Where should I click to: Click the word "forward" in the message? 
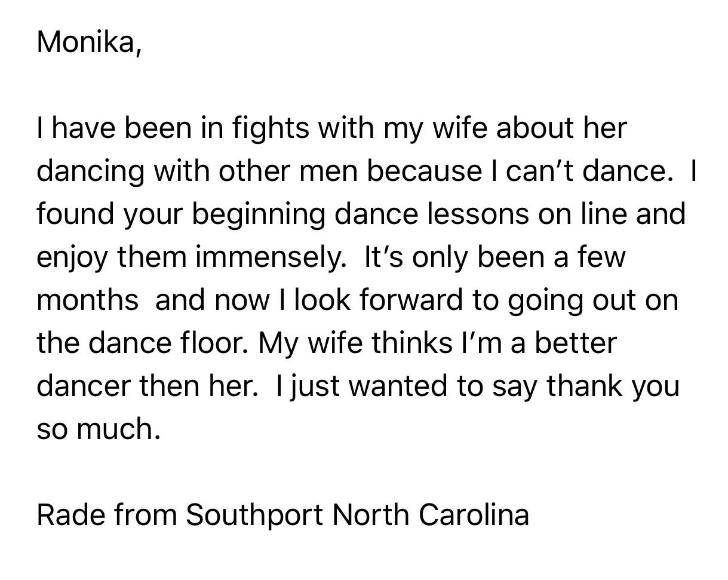[411, 300]
